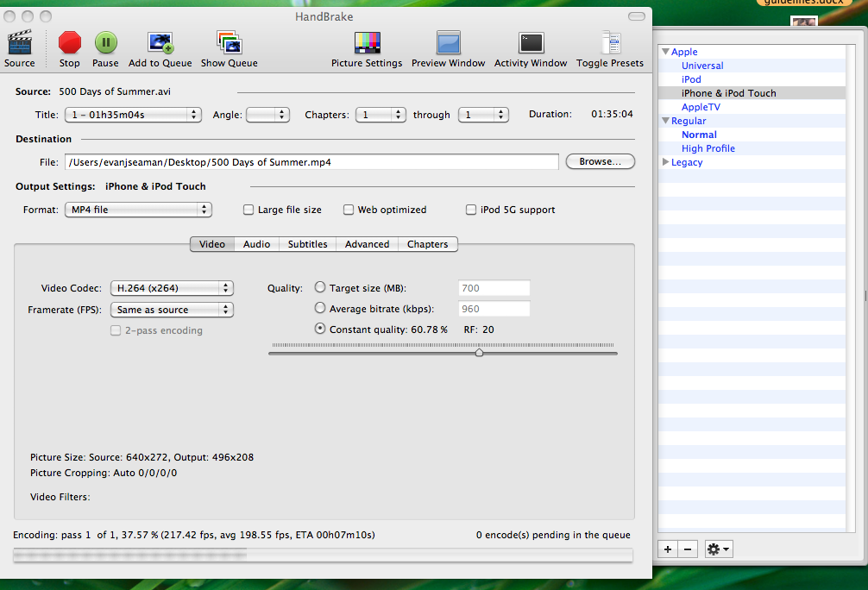868x590 pixels.
Task: Collapse the Apple presets group
Action: 666,52
